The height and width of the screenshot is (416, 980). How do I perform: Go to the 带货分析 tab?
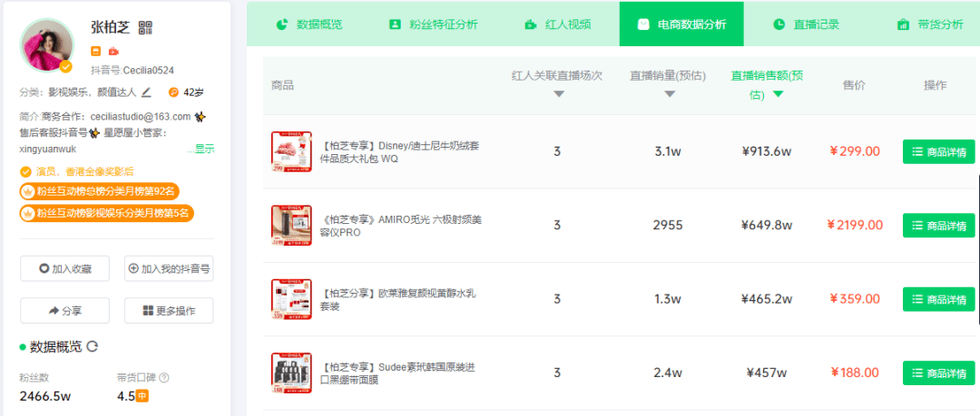coord(930,25)
